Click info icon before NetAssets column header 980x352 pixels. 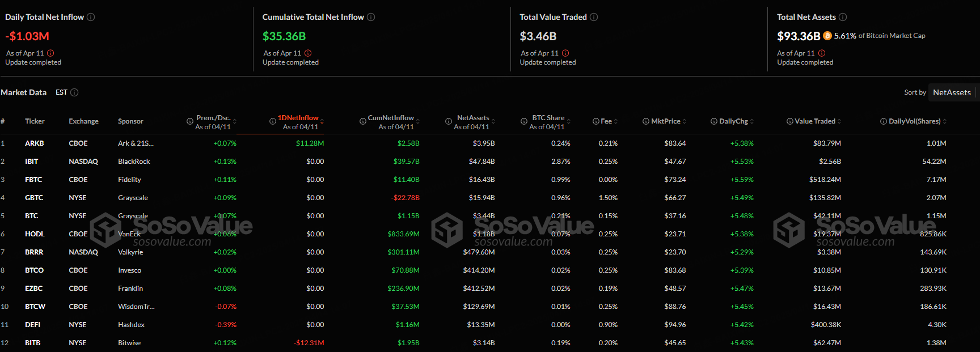click(x=449, y=121)
